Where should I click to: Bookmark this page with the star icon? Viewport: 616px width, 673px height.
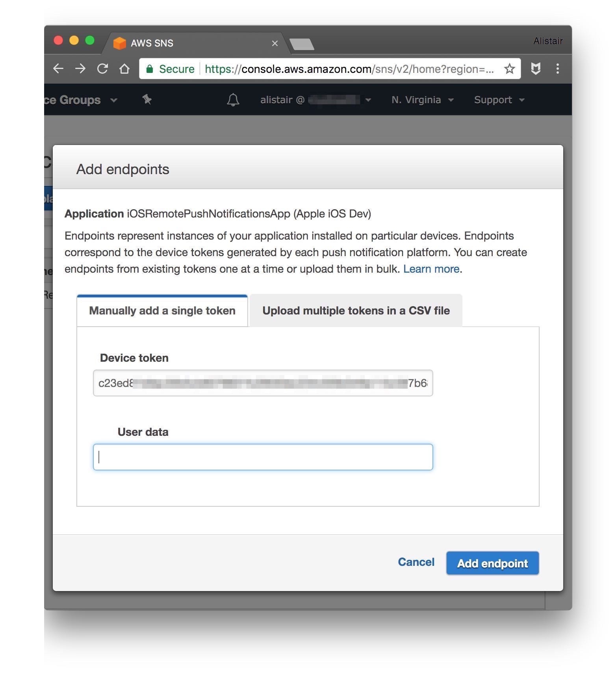point(510,69)
